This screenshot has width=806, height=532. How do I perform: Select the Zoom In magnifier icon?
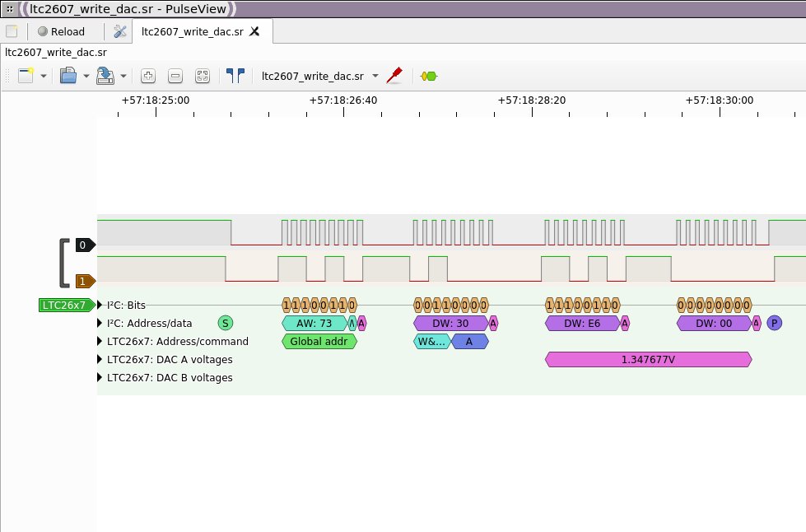147,75
